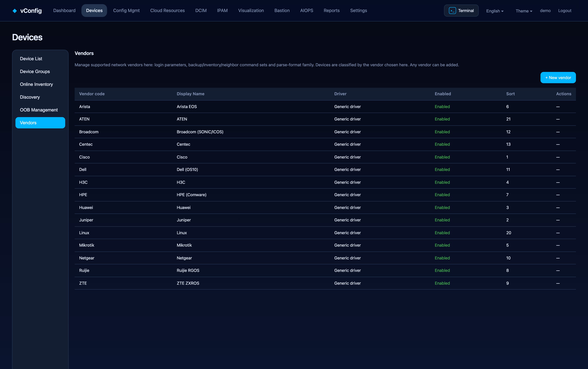Click Enabled status in Arista row
Image resolution: width=588 pixels, height=369 pixels.
tap(442, 107)
